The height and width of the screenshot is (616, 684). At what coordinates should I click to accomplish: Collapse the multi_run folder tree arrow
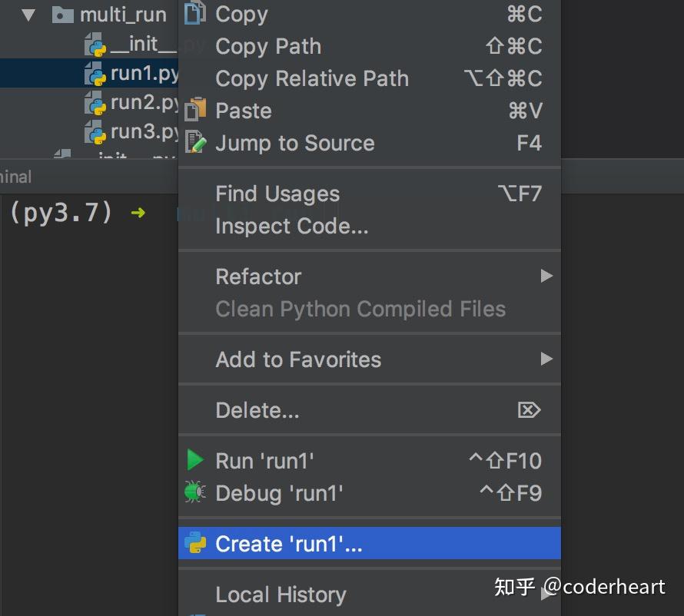[29, 15]
